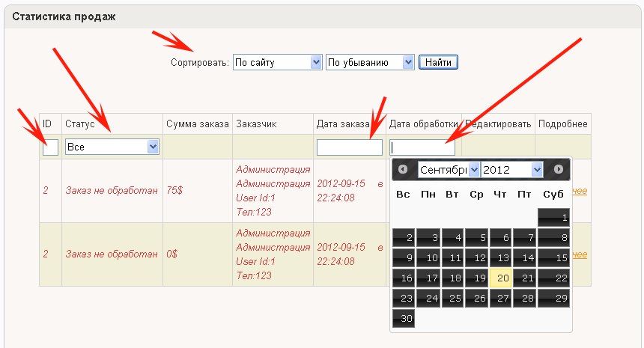Open the month dropdown showing Сентябрь

pyautogui.click(x=448, y=170)
